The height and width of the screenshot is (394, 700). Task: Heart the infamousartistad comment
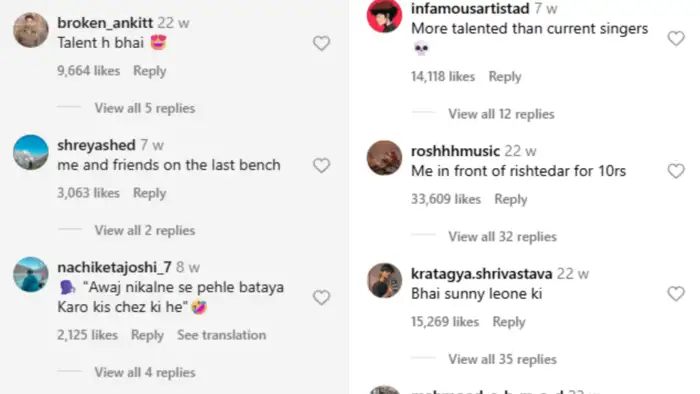676,38
